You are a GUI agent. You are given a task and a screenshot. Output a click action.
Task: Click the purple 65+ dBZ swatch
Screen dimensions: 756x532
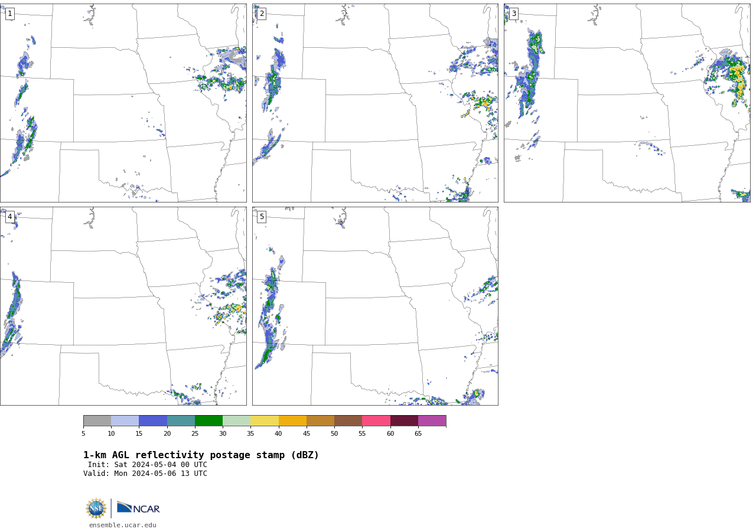pos(432,421)
